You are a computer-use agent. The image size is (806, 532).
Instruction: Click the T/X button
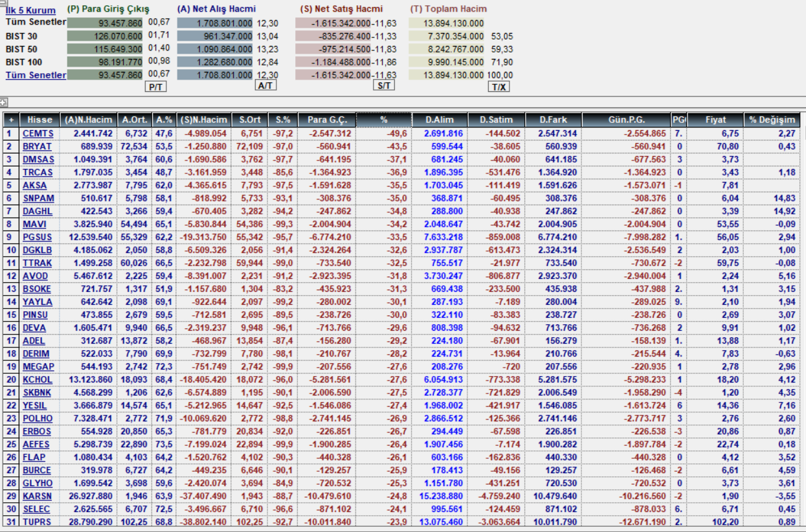498,87
